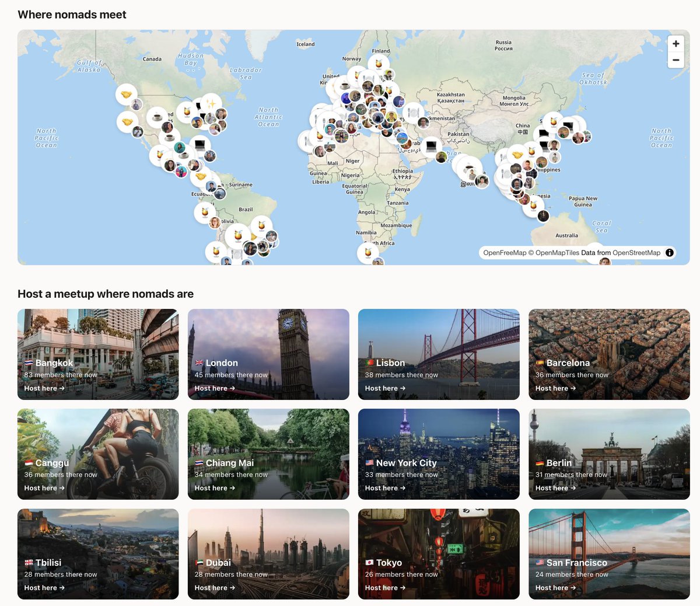Open member avatar beside the Pakistan laptop marker
This screenshot has height=606, width=700.
coord(441,156)
